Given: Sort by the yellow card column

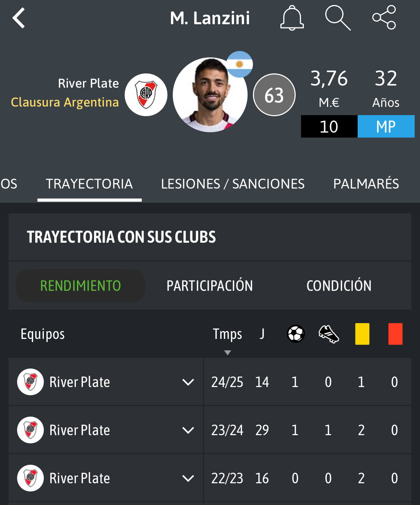Looking at the screenshot, I should coord(362,334).
